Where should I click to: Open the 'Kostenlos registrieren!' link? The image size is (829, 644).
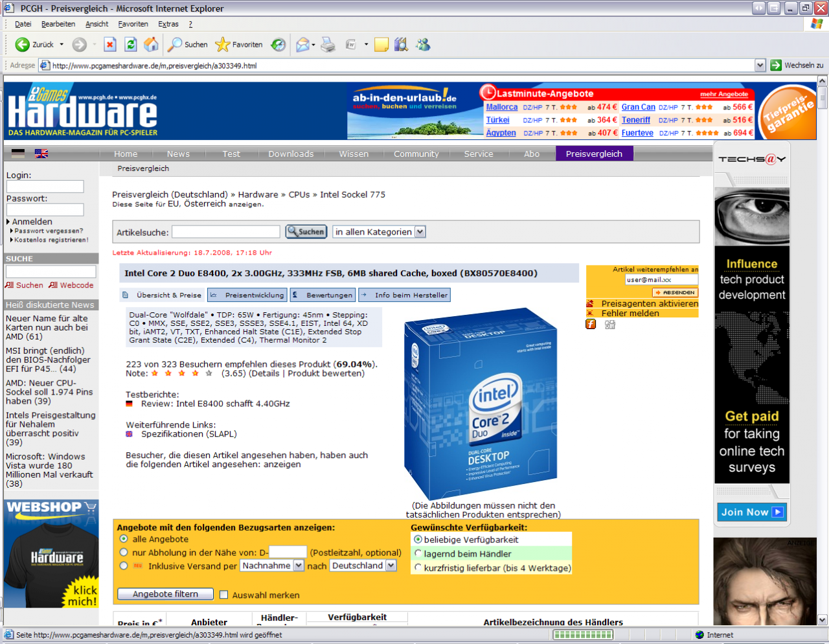(x=51, y=240)
